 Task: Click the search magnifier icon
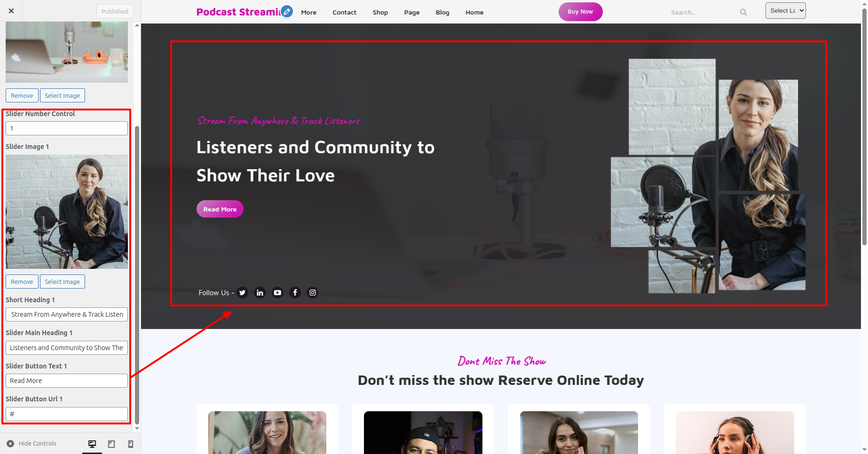coord(743,12)
